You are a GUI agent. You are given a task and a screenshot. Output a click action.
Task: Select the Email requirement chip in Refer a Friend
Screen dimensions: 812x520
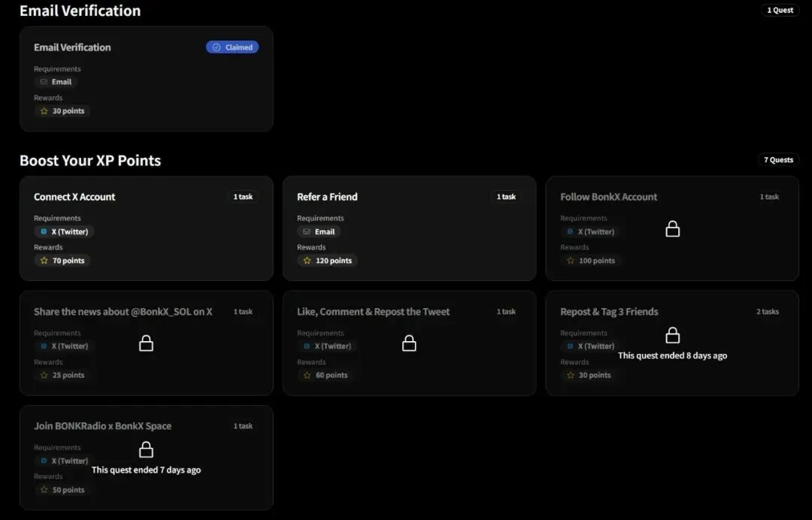click(319, 231)
